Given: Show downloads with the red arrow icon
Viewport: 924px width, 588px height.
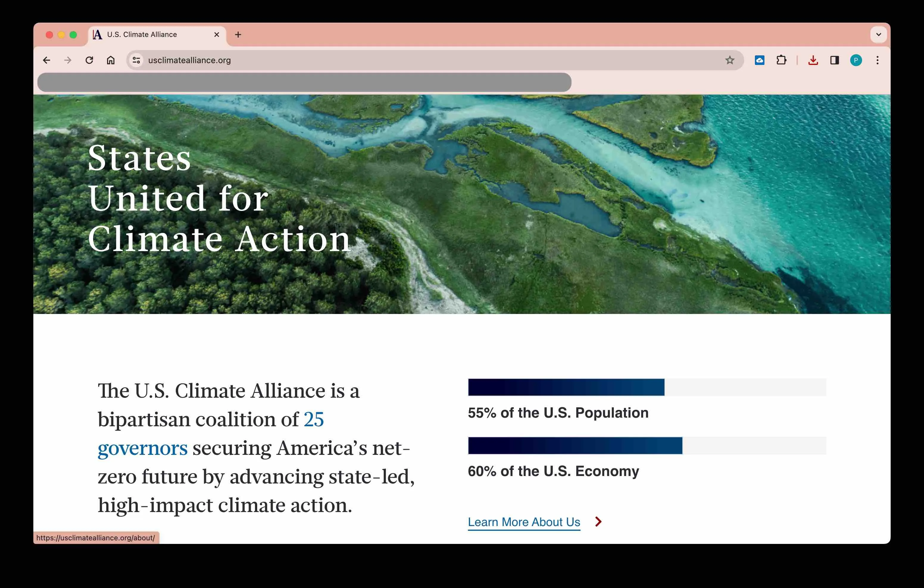Looking at the screenshot, I should (813, 60).
